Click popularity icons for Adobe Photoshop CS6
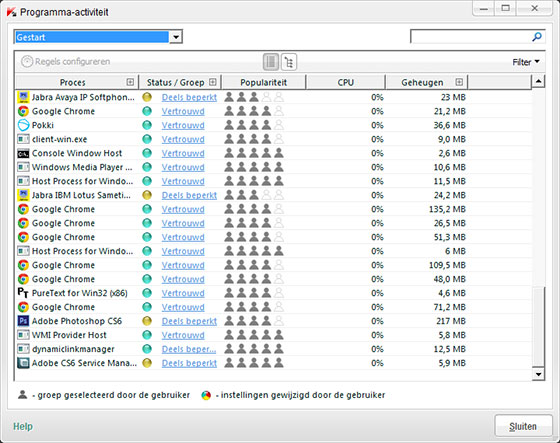 pos(254,321)
